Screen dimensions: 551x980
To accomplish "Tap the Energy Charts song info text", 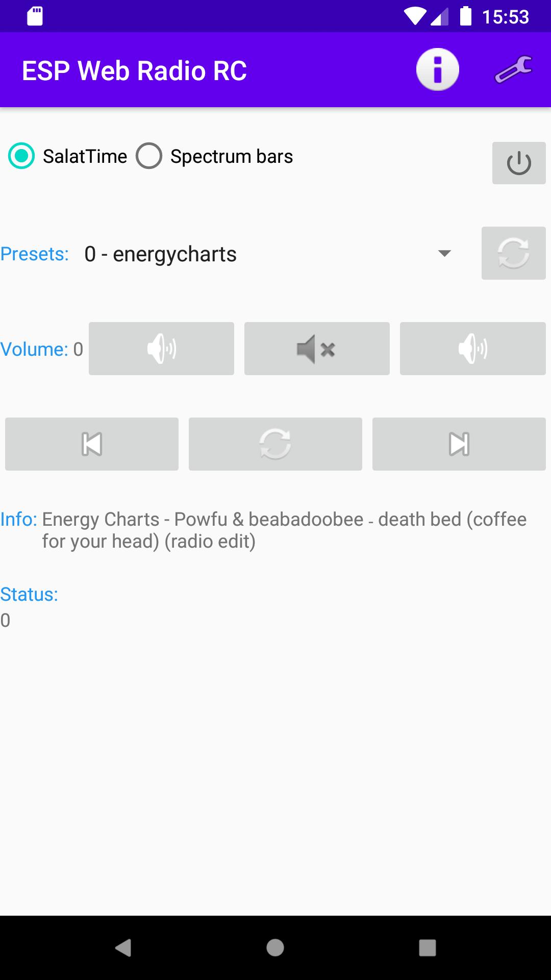I will [x=284, y=530].
